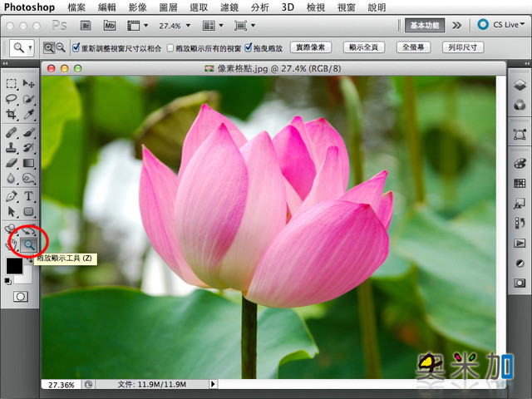The height and width of the screenshot is (399, 532).
Task: Select the History Brush tool
Action: pos(28,148)
